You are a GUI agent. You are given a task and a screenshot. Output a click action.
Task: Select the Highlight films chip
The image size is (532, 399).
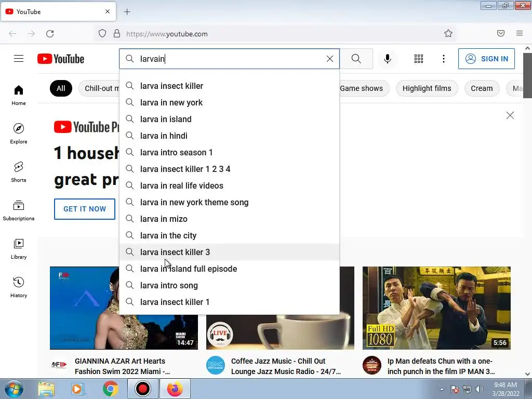coord(427,88)
